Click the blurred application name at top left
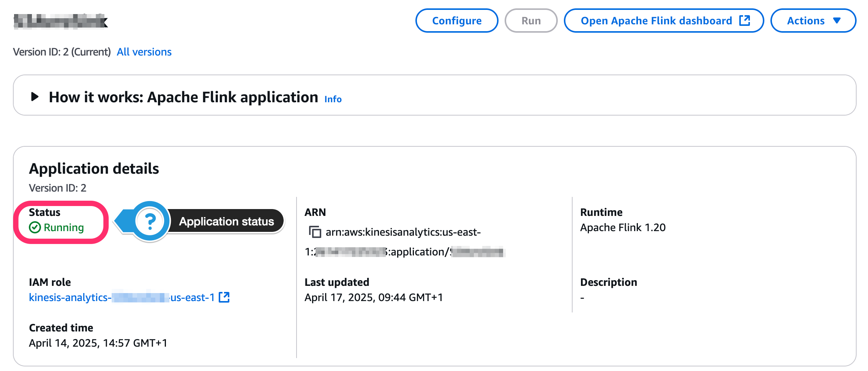This screenshot has height=371, width=868. click(61, 21)
